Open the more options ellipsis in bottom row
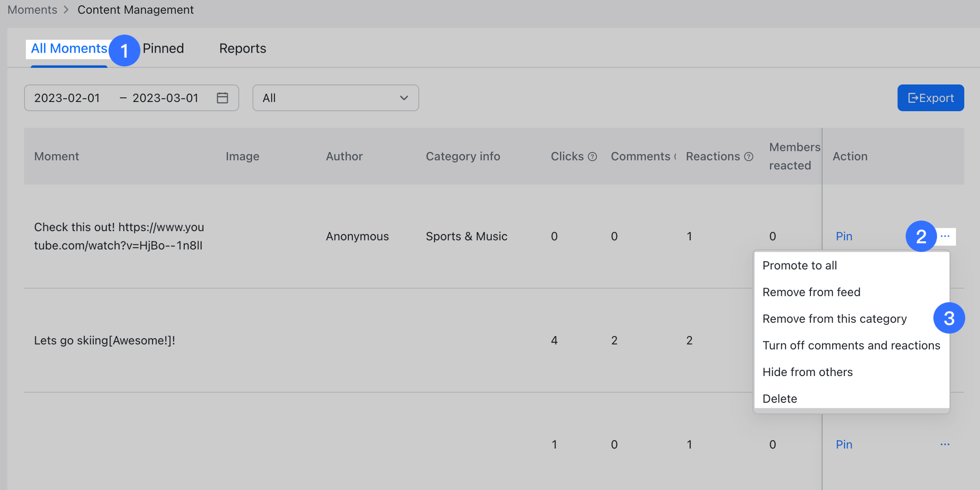Viewport: 980px width, 490px height. [x=945, y=444]
